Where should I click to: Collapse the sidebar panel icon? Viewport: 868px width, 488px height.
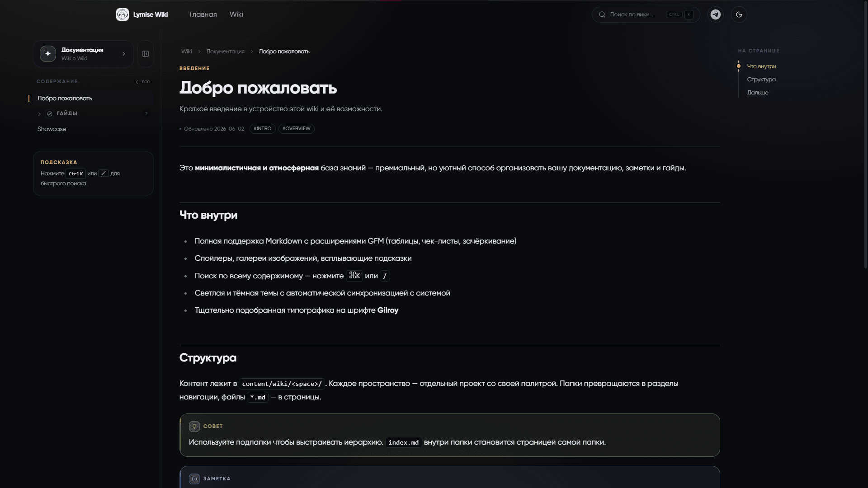pyautogui.click(x=146, y=54)
